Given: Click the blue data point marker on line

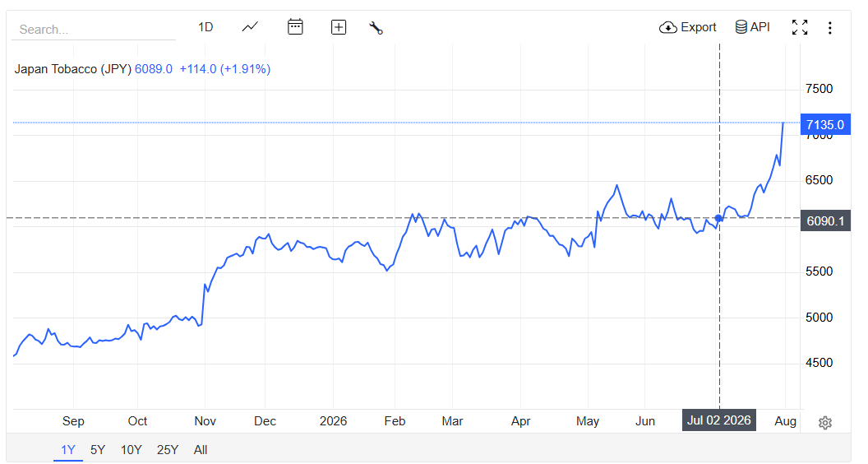Looking at the screenshot, I should (718, 218).
